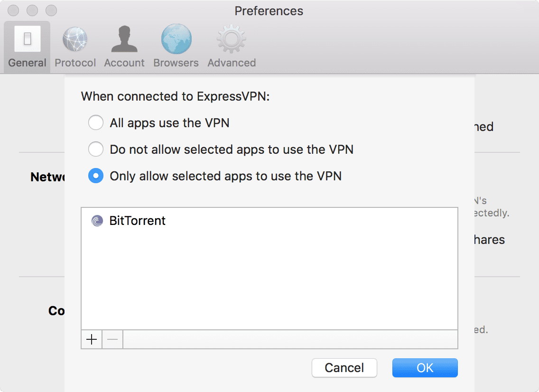
Task: Confirm changes with the OK button
Action: point(425,368)
